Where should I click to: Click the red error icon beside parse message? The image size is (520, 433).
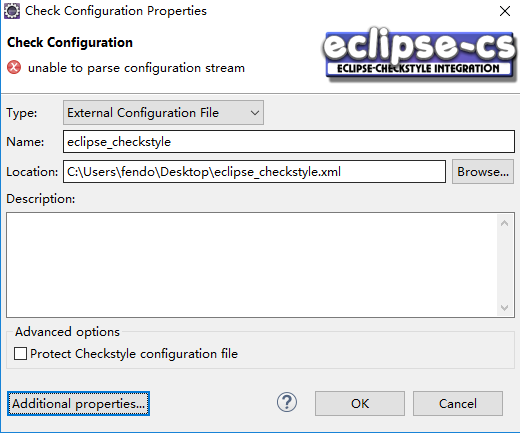coord(14,67)
